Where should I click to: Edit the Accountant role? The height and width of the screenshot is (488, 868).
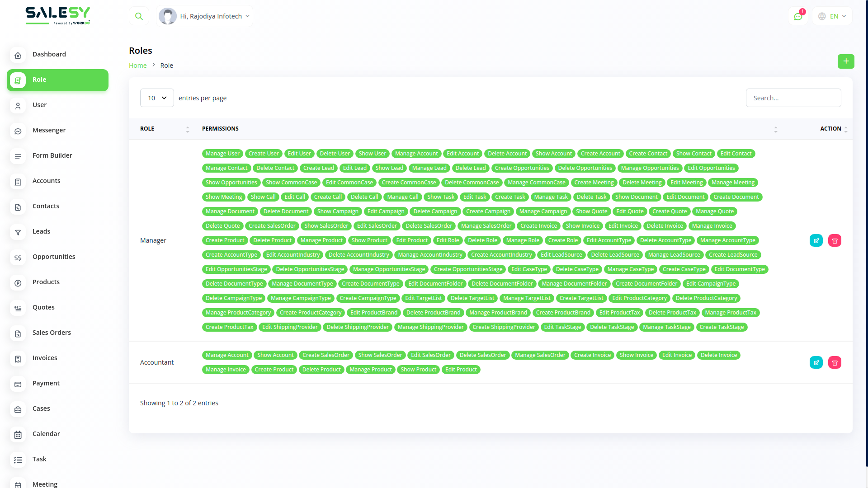point(816,363)
